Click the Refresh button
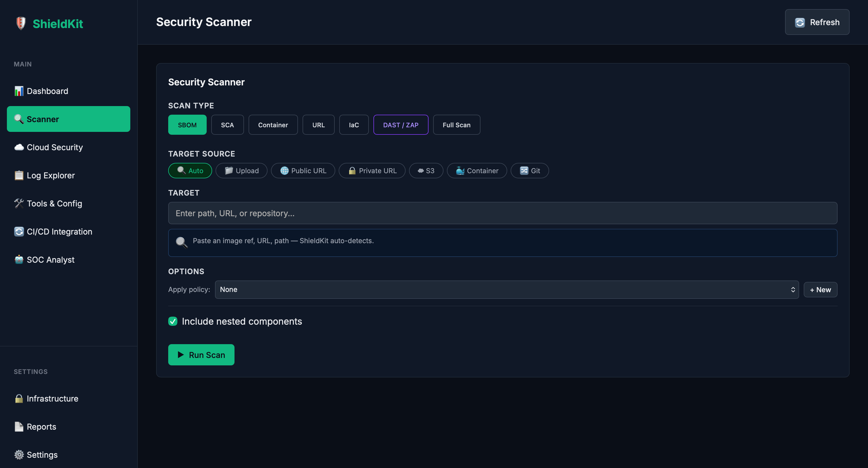This screenshot has height=468, width=868. coord(817,22)
